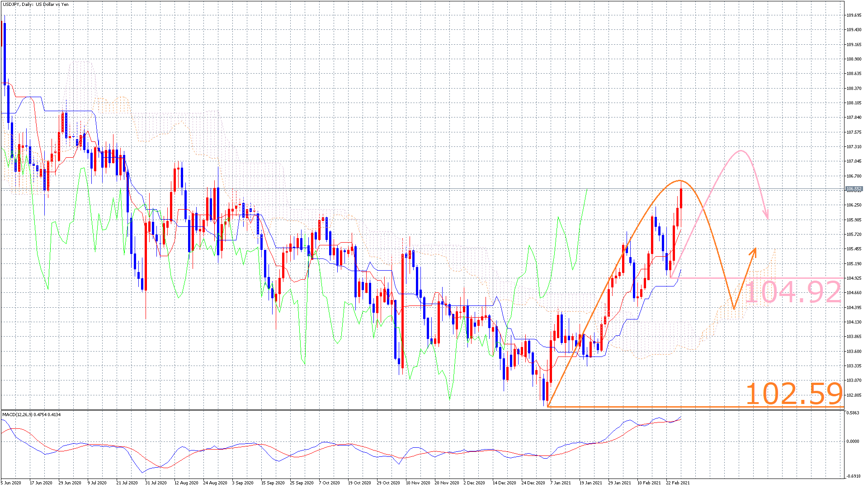Click the 0.5863 MACD scale value
868x488 pixels.
tap(853, 413)
